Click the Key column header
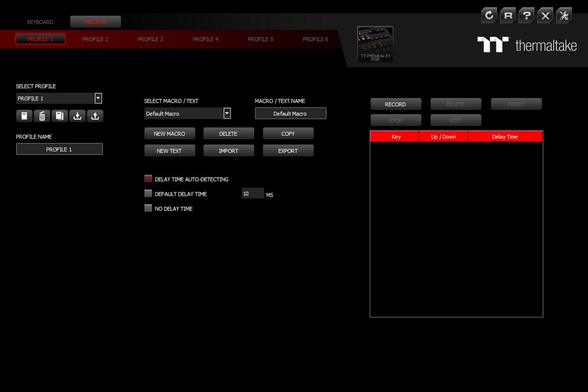Screen dimensions: 588x392 395,137
